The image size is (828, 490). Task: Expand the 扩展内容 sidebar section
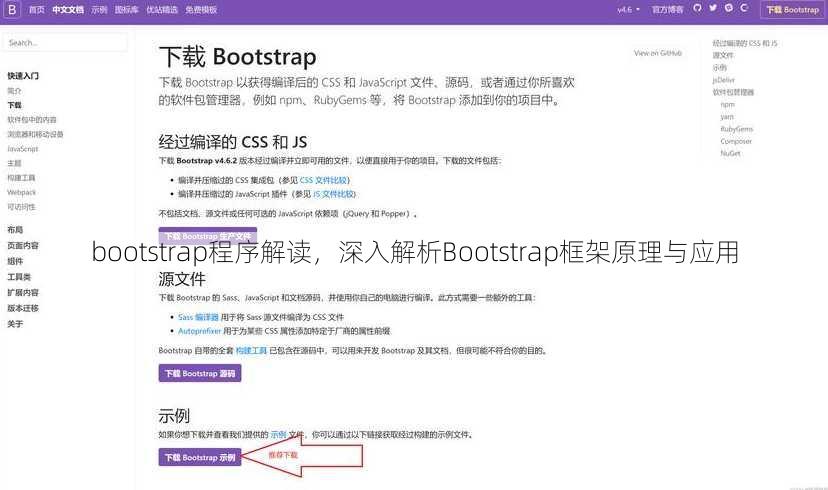coord(23,293)
